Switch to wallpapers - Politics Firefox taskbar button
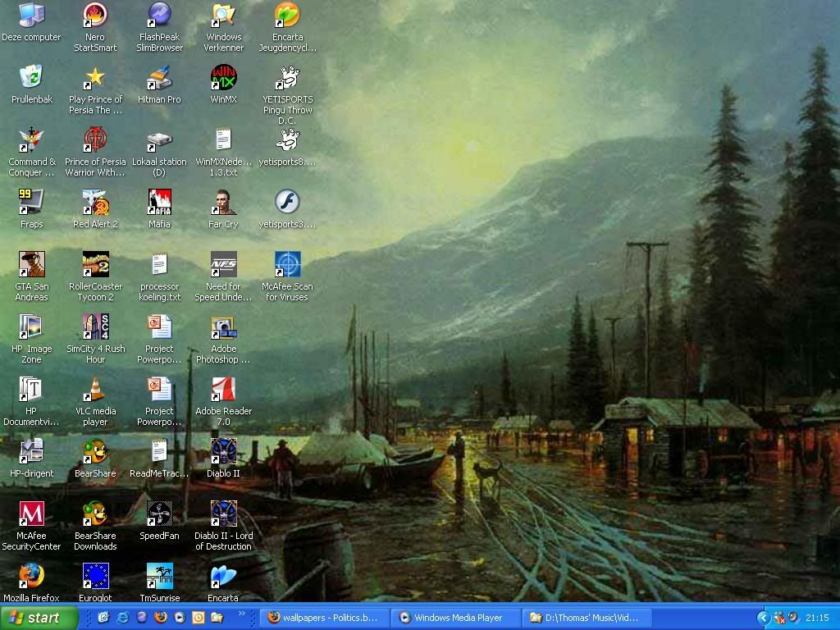 pyautogui.click(x=324, y=618)
